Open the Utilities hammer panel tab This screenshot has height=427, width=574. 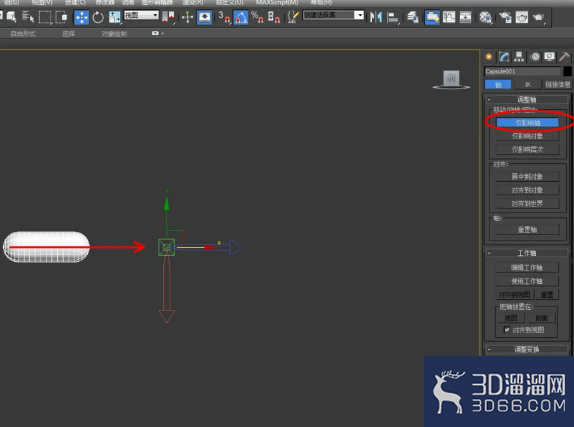564,56
